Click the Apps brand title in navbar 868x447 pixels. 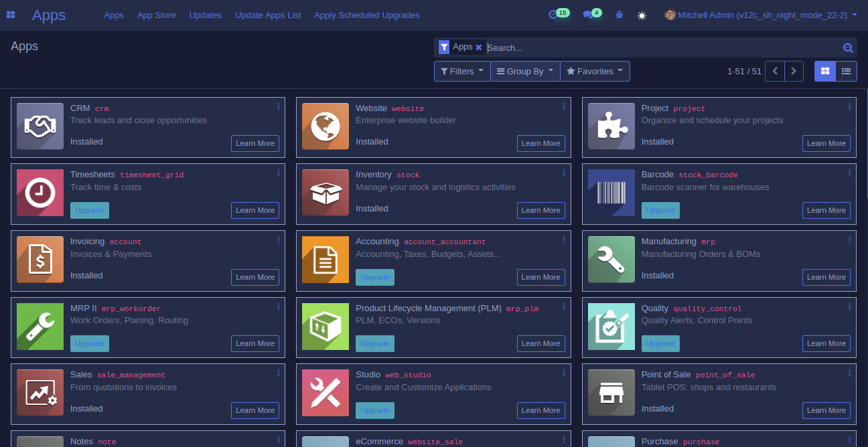tap(49, 15)
